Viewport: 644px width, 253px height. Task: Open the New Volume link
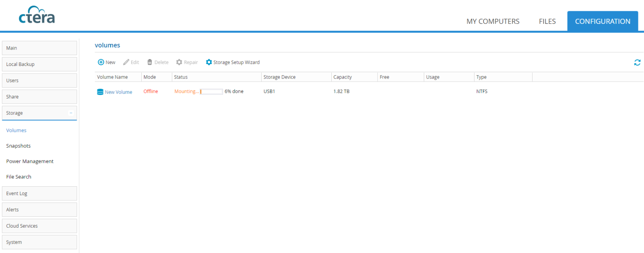[x=118, y=92]
